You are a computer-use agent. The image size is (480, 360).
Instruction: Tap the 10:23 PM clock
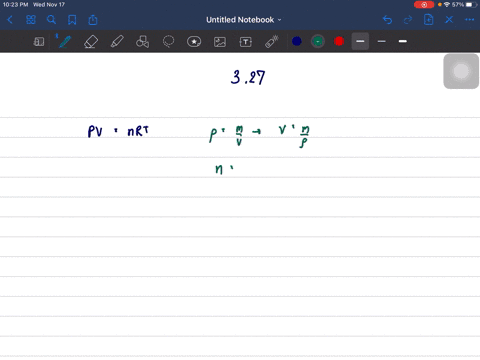15,5
